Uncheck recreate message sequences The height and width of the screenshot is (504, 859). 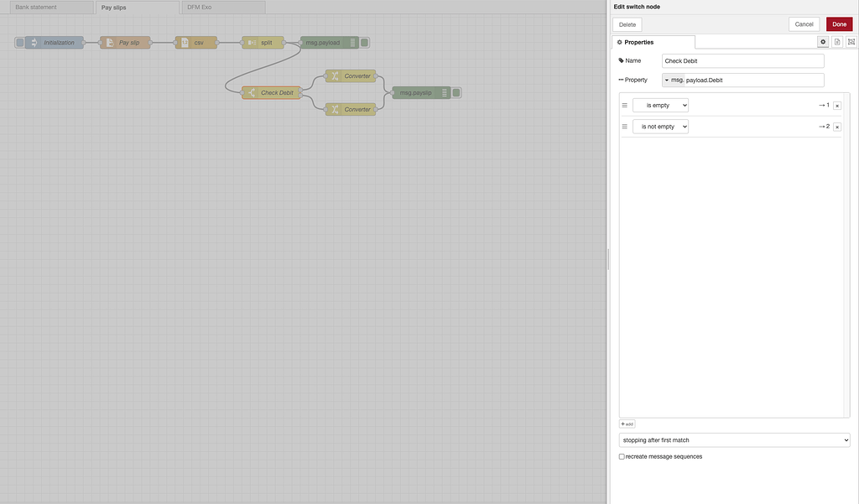click(622, 455)
